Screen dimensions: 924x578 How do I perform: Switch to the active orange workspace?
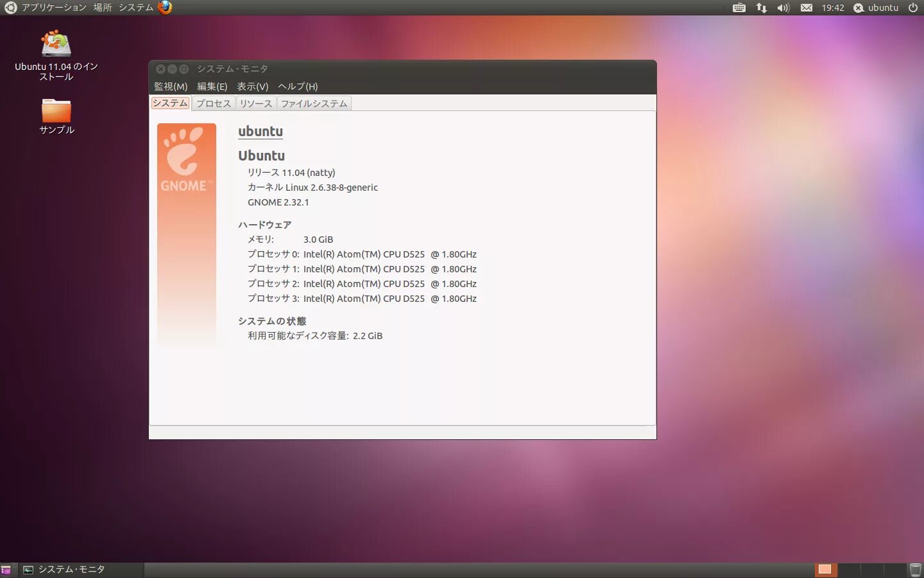tap(825, 570)
